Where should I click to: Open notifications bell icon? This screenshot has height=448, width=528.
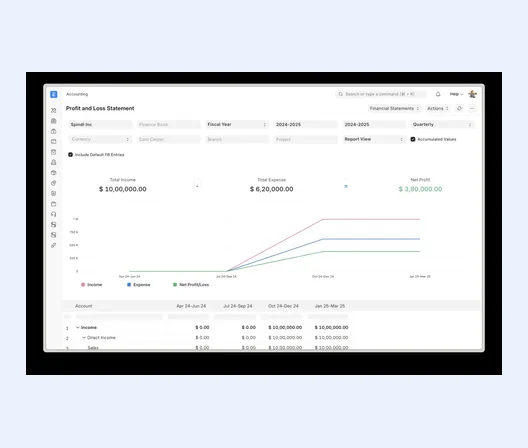(438, 94)
